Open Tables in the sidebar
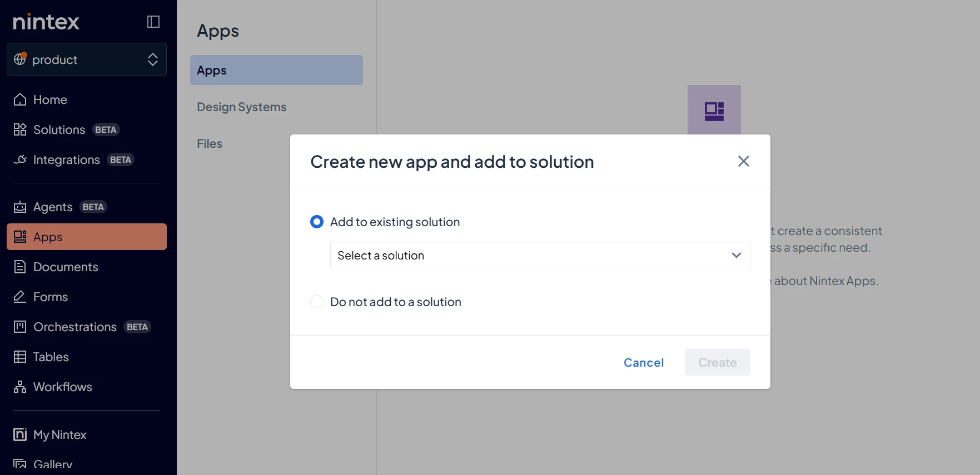The height and width of the screenshot is (475, 980). [87, 357]
